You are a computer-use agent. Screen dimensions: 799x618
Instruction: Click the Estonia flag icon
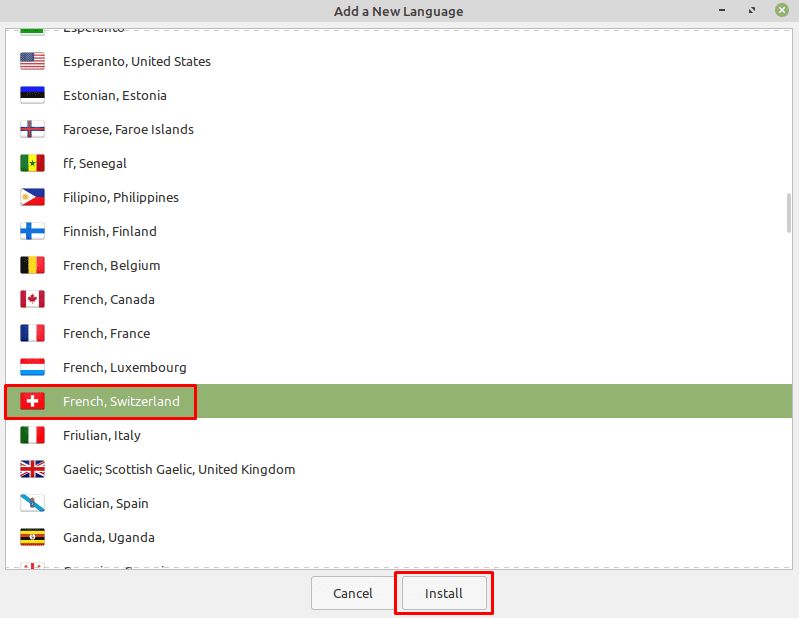32,95
